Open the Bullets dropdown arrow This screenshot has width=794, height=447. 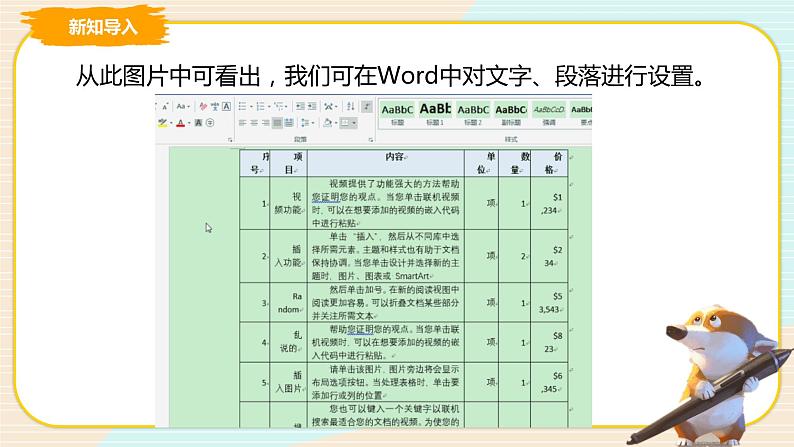point(251,107)
